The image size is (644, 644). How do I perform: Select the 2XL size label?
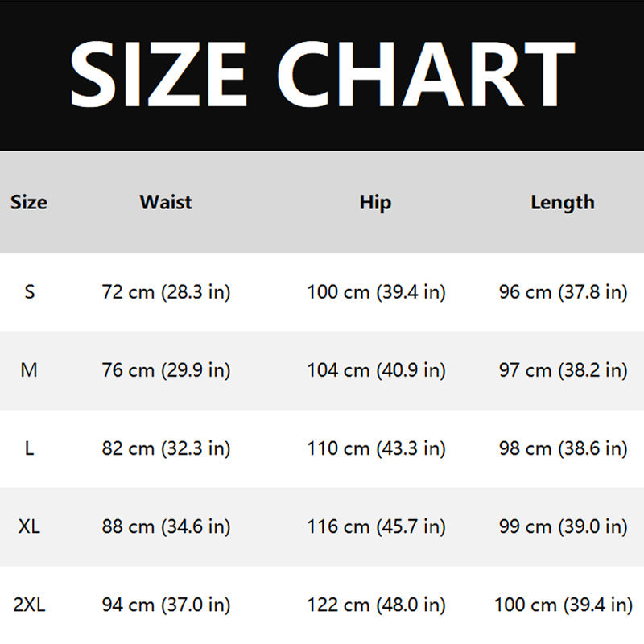click(x=29, y=605)
